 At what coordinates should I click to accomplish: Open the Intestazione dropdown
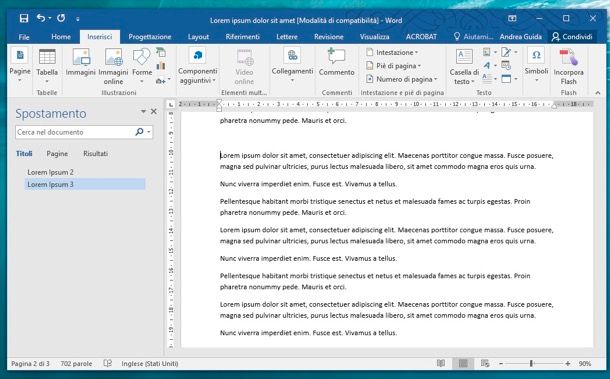392,52
